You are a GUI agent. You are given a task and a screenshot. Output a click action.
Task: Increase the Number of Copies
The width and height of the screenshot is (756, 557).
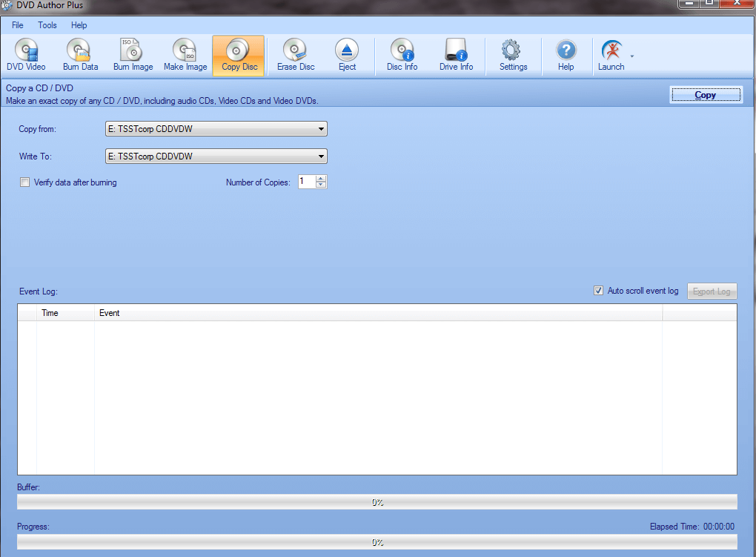pyautogui.click(x=321, y=178)
